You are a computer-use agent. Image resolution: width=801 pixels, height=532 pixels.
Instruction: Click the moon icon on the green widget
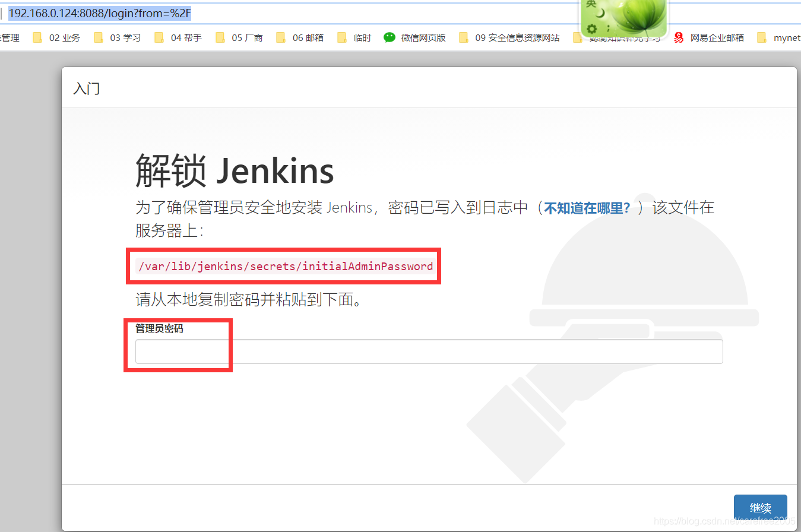[601, 12]
